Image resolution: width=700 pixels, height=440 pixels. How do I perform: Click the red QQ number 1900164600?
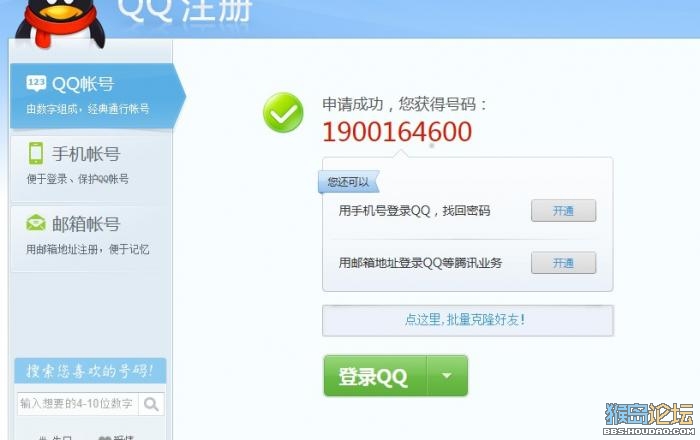pos(397,132)
